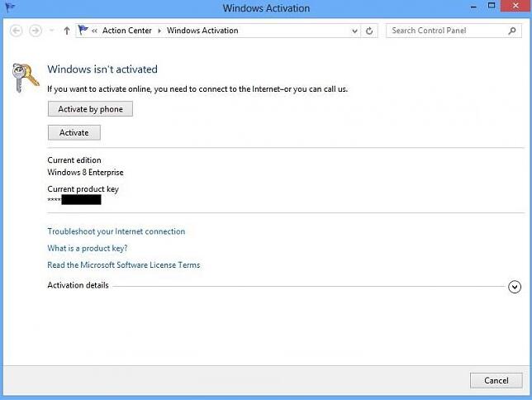Viewport: 532px width, 400px height.
Task: Expand the Activation details section
Action: coord(515,287)
